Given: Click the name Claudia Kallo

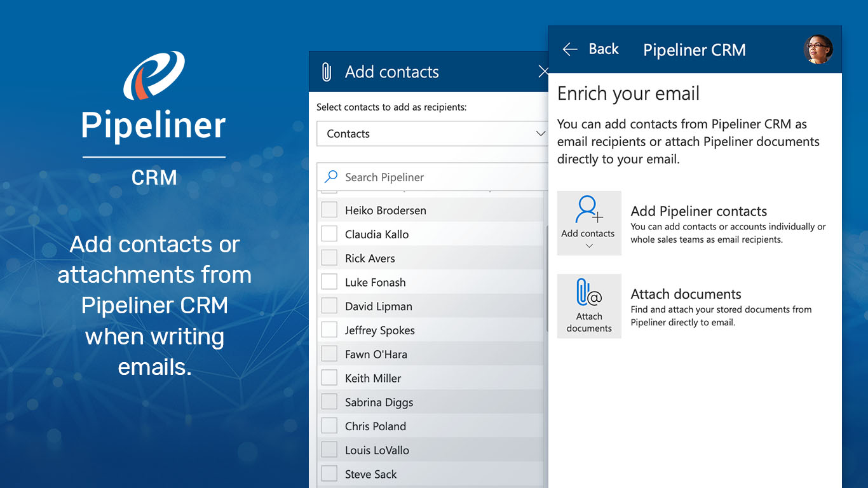Looking at the screenshot, I should pos(377,234).
